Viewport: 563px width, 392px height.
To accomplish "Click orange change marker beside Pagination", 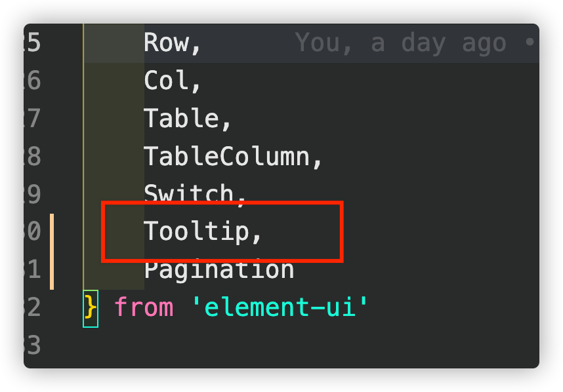I will tap(52, 270).
